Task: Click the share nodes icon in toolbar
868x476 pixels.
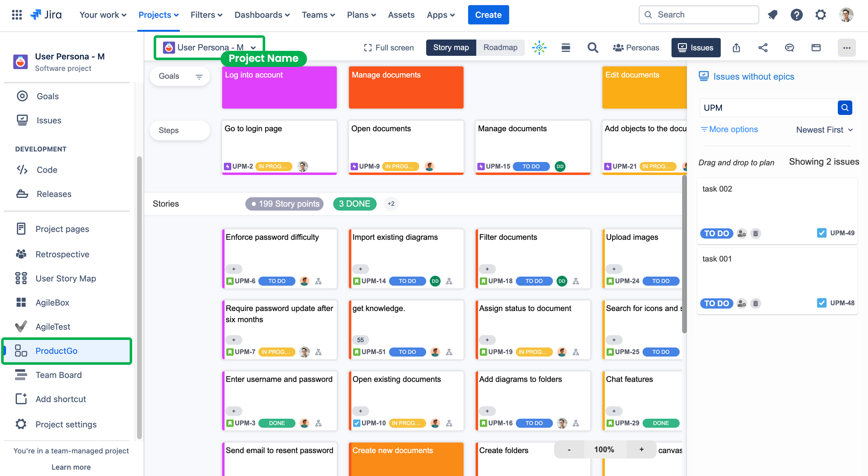Action: (x=763, y=47)
